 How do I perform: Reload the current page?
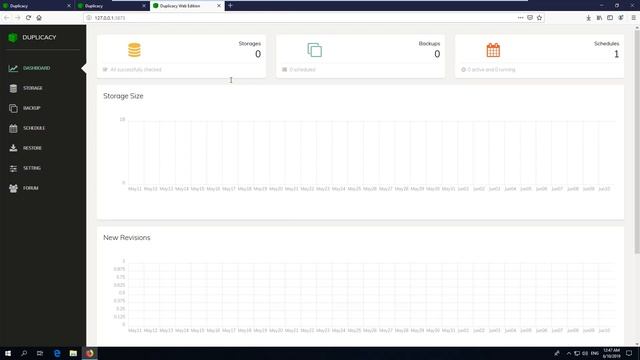coord(28,18)
